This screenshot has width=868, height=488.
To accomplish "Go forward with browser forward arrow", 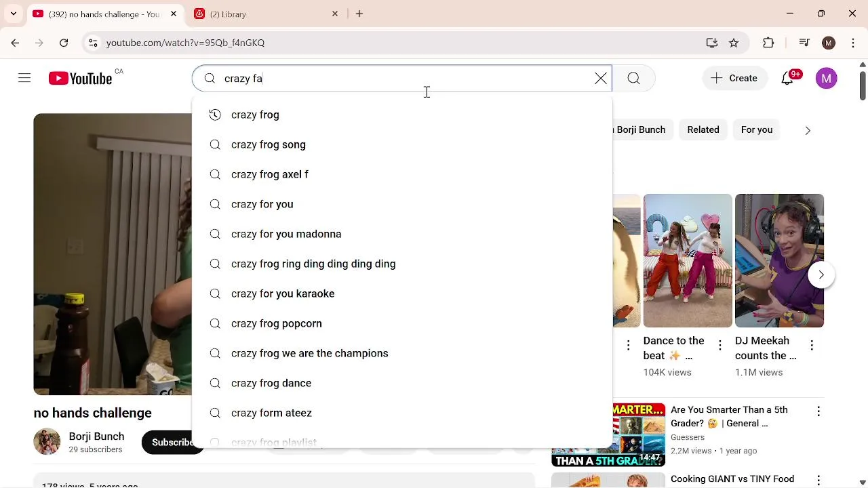I will click(39, 43).
